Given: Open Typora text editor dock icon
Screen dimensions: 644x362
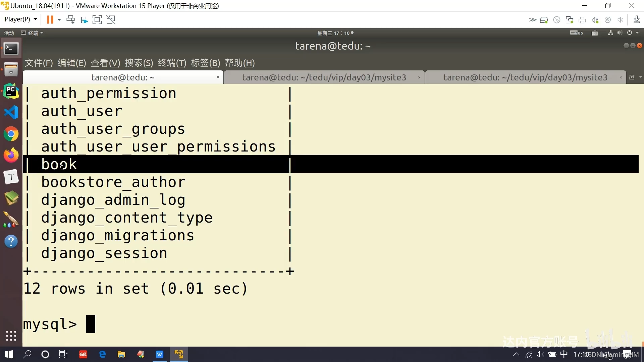Looking at the screenshot, I should [x=11, y=177].
